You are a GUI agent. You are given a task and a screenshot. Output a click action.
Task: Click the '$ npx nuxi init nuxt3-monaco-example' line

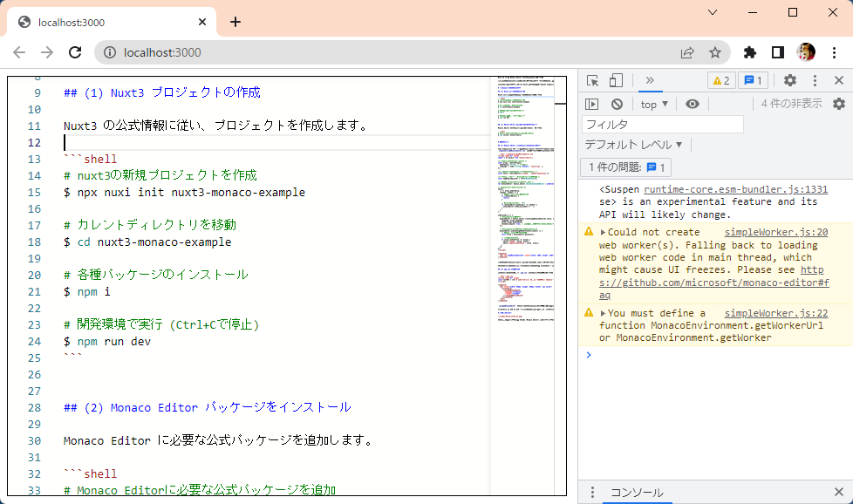click(x=184, y=193)
